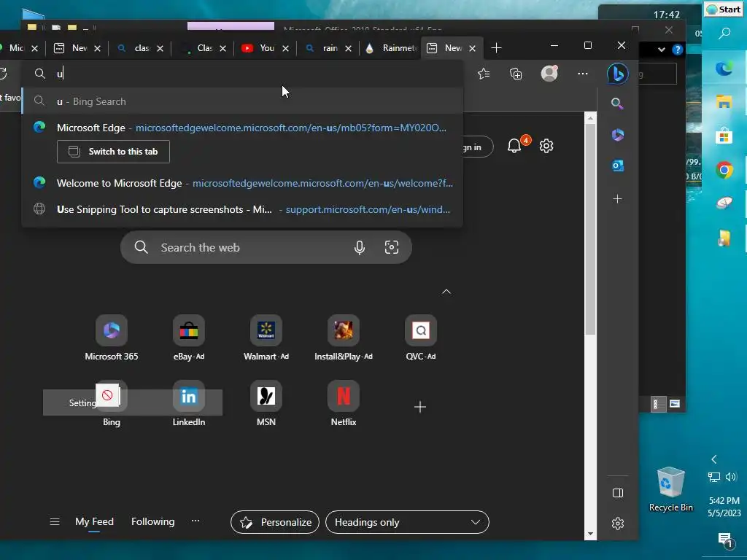Open Microsoft Store from taskbar
The height and width of the screenshot is (560, 747).
click(x=724, y=136)
